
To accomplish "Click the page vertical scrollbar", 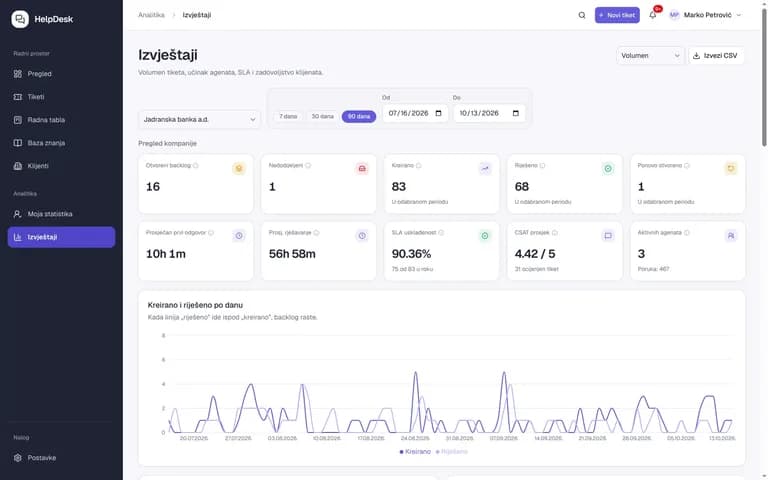I will [764, 78].
